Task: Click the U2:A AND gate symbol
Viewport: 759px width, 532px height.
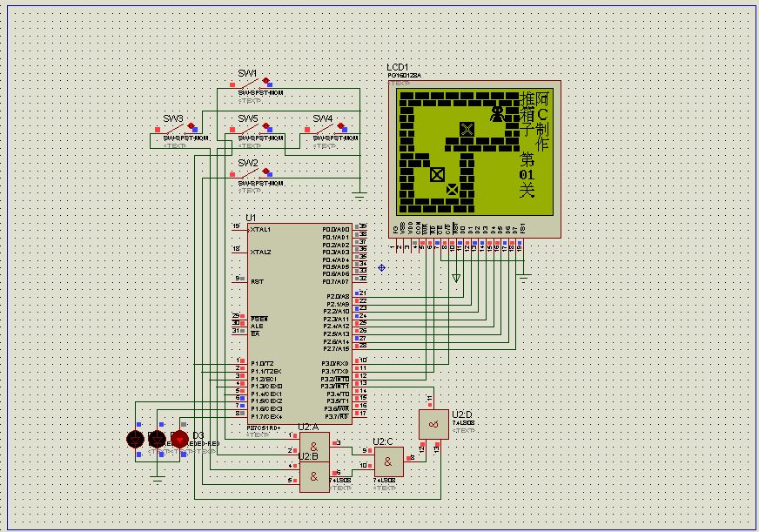Action: tap(314, 447)
